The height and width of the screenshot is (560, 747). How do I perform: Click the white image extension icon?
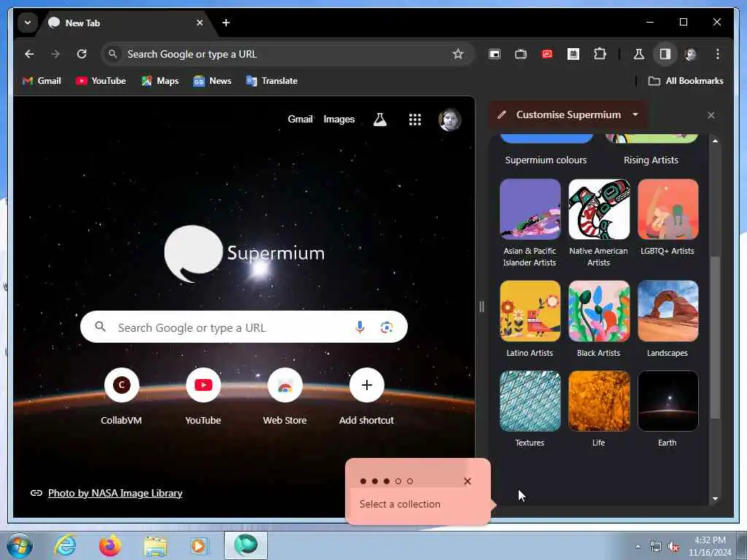click(573, 54)
